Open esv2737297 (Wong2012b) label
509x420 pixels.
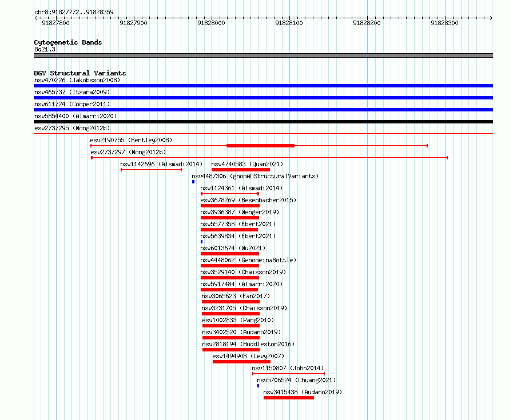(x=128, y=152)
